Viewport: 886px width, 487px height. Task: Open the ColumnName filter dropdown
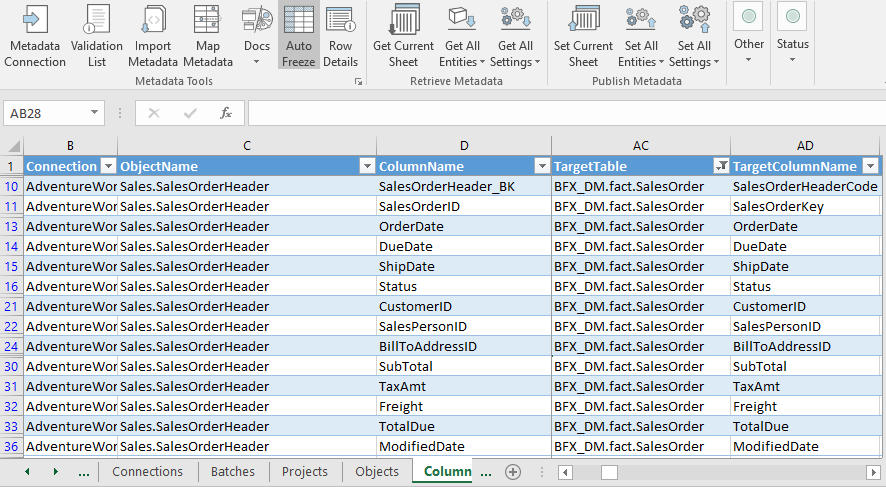pyautogui.click(x=542, y=166)
